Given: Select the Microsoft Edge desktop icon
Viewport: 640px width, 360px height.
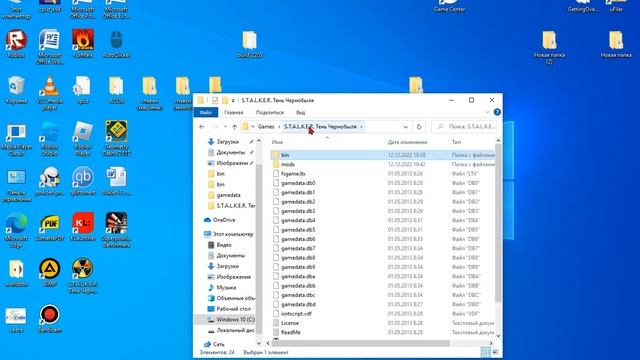Looking at the screenshot, I should tap(16, 230).
